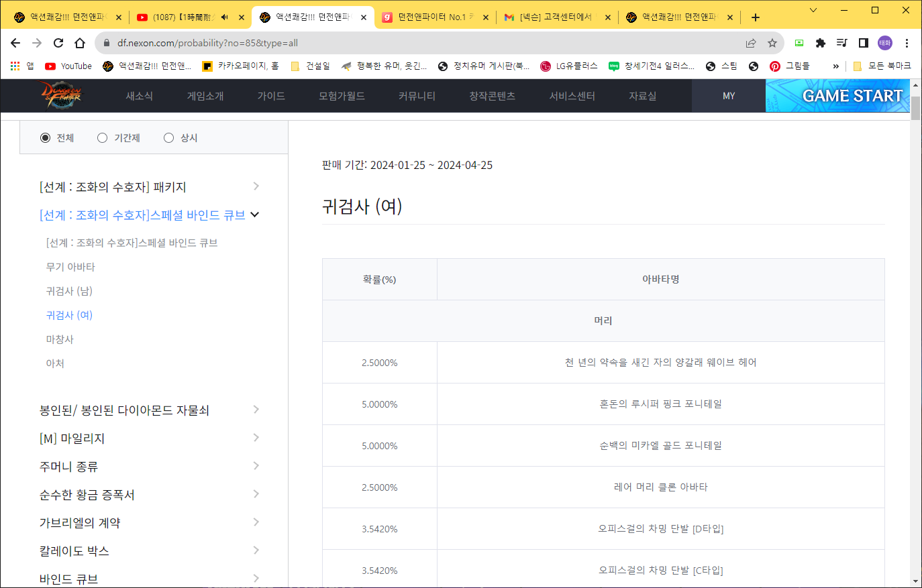Expand the 패키지 category chevron
The image size is (922, 588).
(x=256, y=186)
